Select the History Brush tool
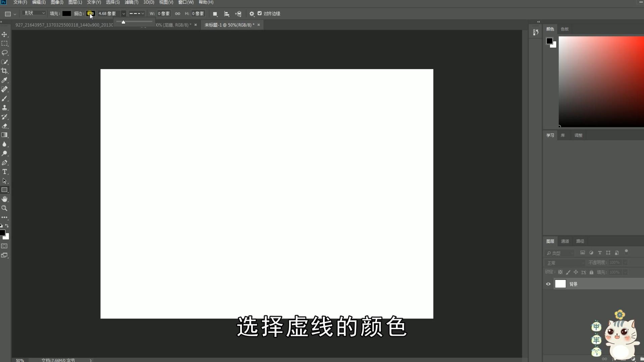This screenshot has width=644, height=362. tap(4, 117)
